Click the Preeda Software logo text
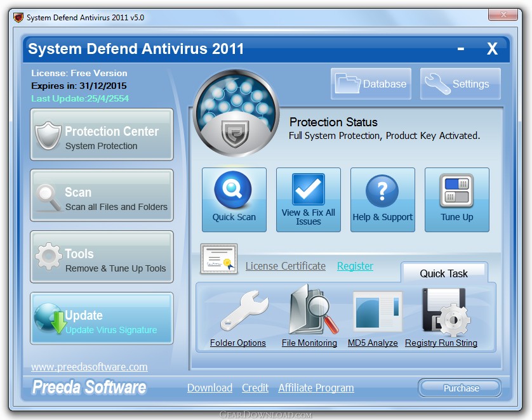Image resolution: width=532 pixels, height=420 pixels. tap(89, 387)
